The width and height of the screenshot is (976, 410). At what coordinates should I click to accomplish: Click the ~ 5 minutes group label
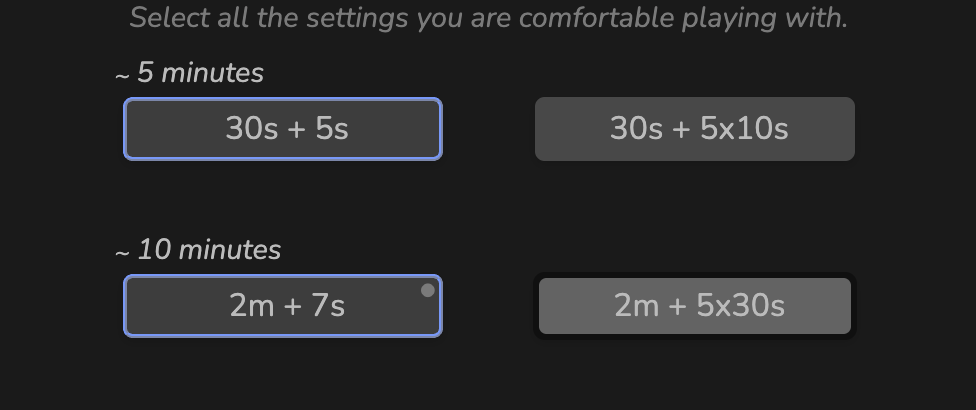pyautogui.click(x=189, y=73)
